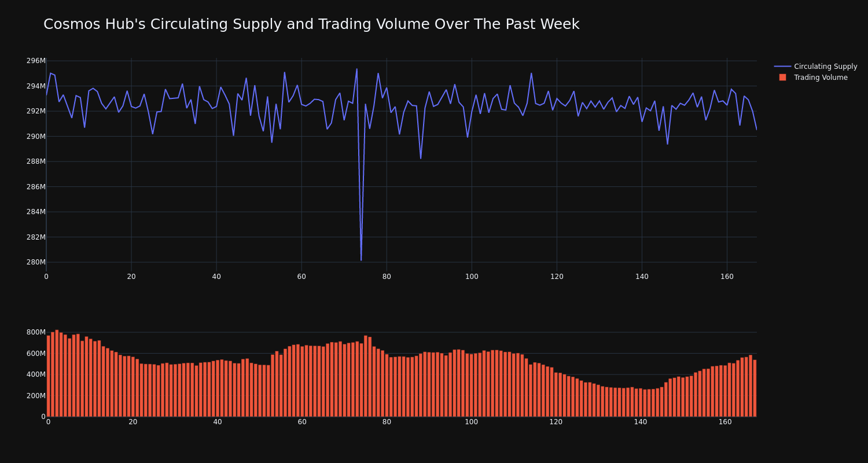Viewport: 868px width, 463px height.
Task: Click the 284M label on supply axis
Action: pos(36,212)
